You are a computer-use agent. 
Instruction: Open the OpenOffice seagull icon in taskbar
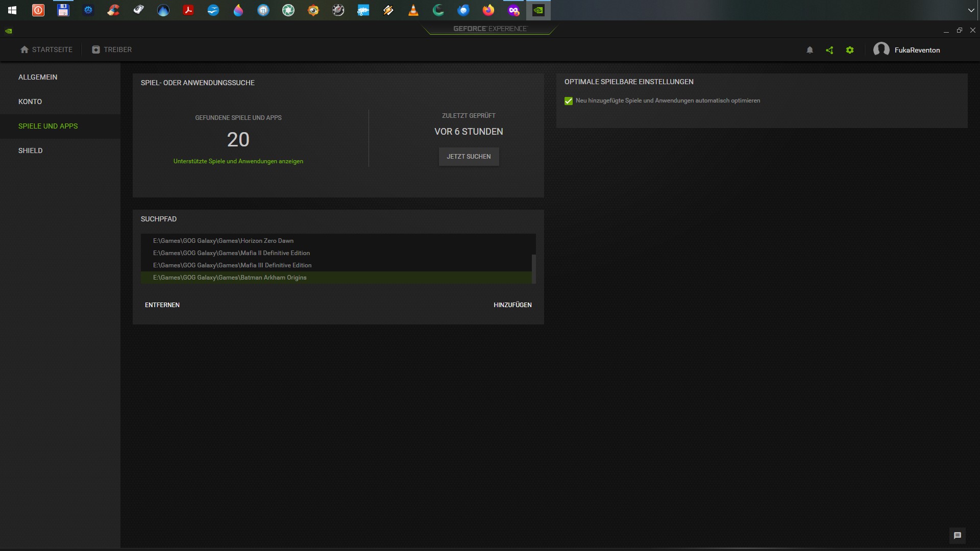[x=213, y=10]
